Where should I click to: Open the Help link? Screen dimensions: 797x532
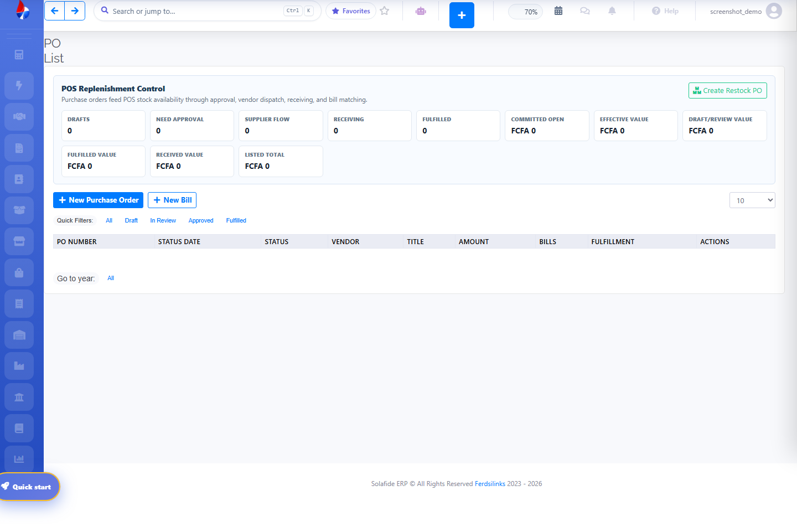pos(665,11)
